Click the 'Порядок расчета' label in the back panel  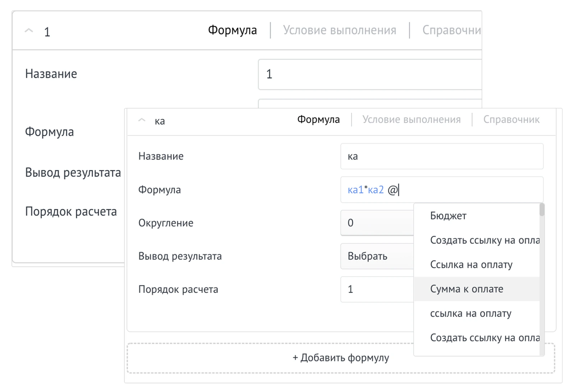point(71,211)
